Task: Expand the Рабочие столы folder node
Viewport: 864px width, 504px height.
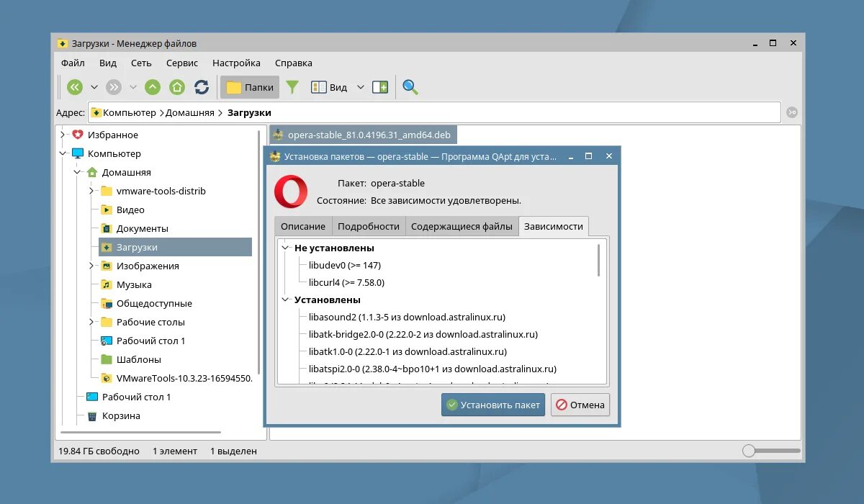Action: (91, 322)
